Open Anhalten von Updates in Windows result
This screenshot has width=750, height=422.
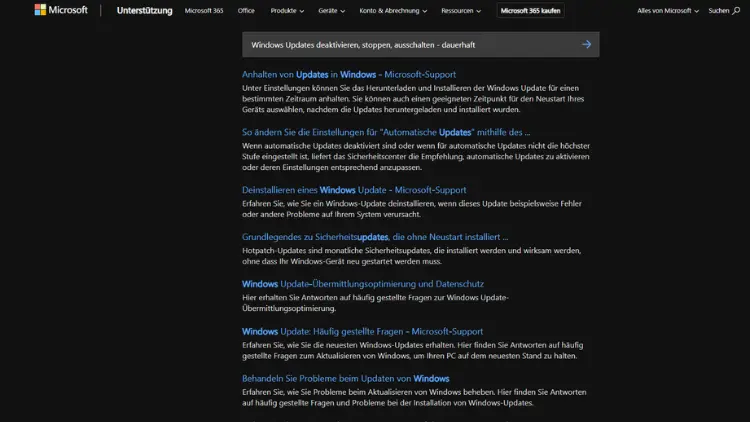(349, 74)
